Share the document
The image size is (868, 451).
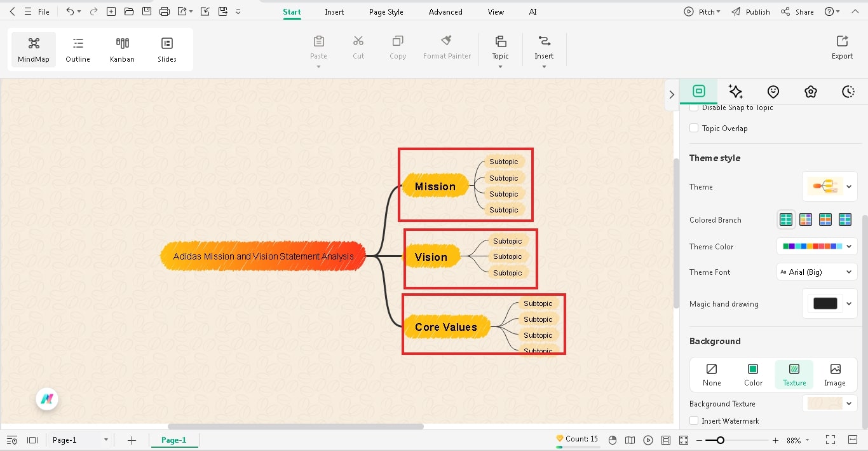pyautogui.click(x=797, y=12)
